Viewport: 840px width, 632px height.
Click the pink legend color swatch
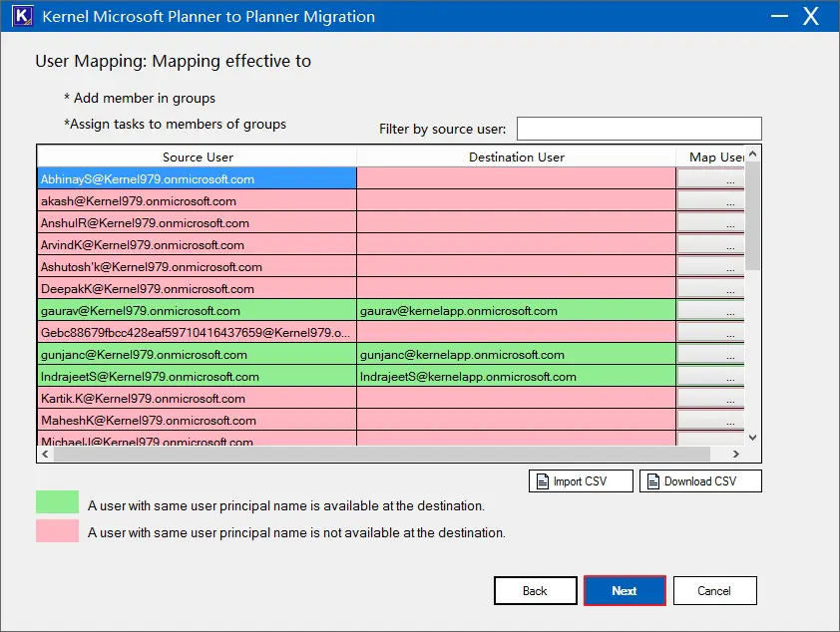point(57,531)
